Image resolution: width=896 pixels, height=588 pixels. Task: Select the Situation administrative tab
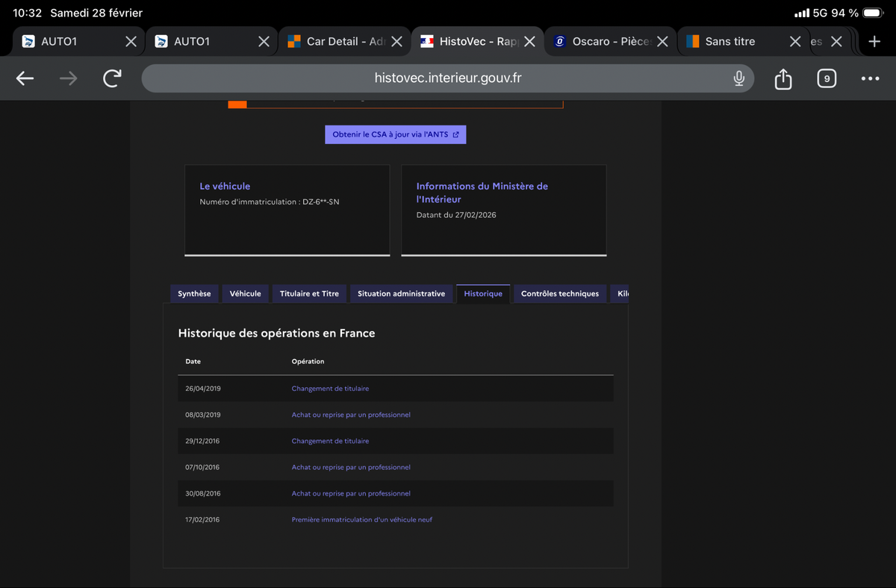click(x=401, y=294)
